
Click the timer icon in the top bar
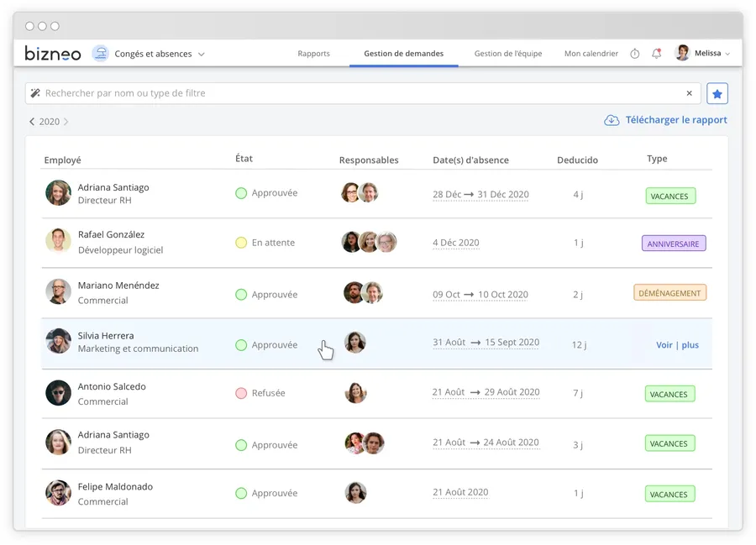(634, 54)
